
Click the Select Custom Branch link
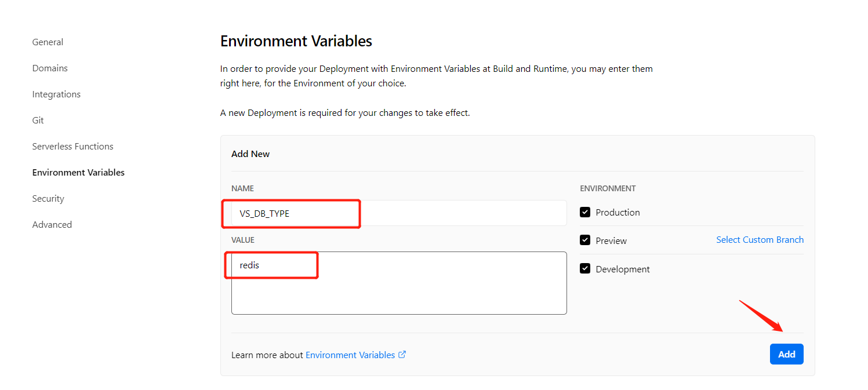tap(760, 239)
